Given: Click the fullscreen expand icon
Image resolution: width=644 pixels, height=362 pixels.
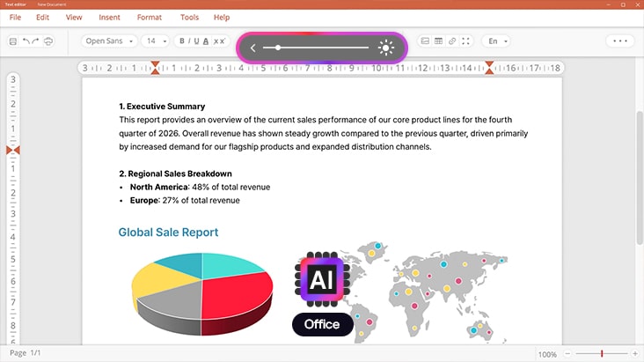Looking at the screenshot, I should point(466,41).
